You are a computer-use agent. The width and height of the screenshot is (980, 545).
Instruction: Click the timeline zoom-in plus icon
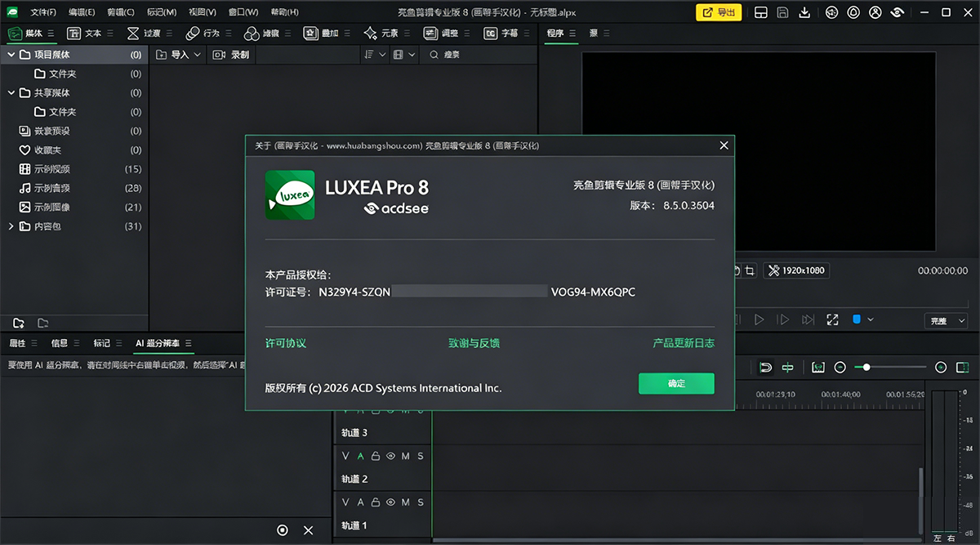click(941, 368)
